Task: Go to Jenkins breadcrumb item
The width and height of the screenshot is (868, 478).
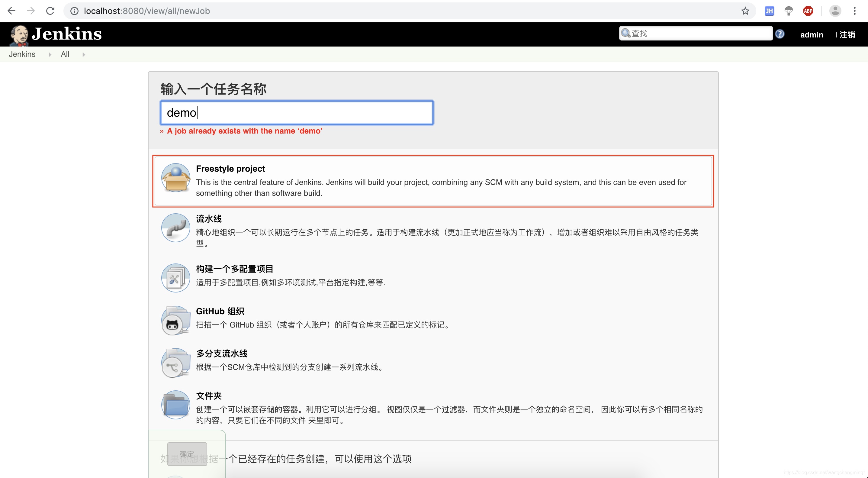Action: click(x=22, y=54)
